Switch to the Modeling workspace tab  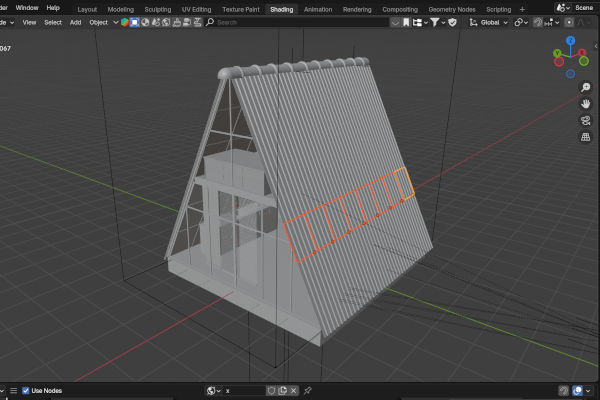(x=120, y=8)
